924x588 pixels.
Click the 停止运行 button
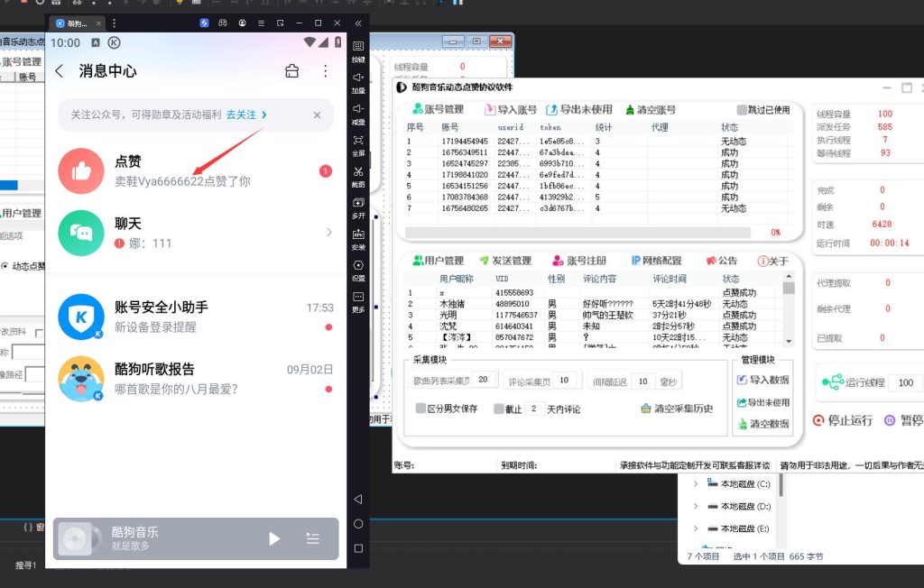click(x=843, y=420)
